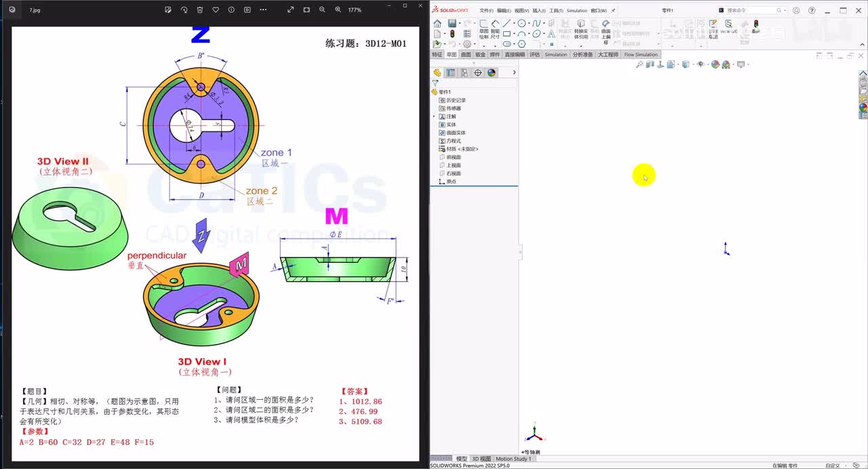Expand the manager panel tabs chevron
The height and width of the screenshot is (469, 868).
(x=514, y=73)
